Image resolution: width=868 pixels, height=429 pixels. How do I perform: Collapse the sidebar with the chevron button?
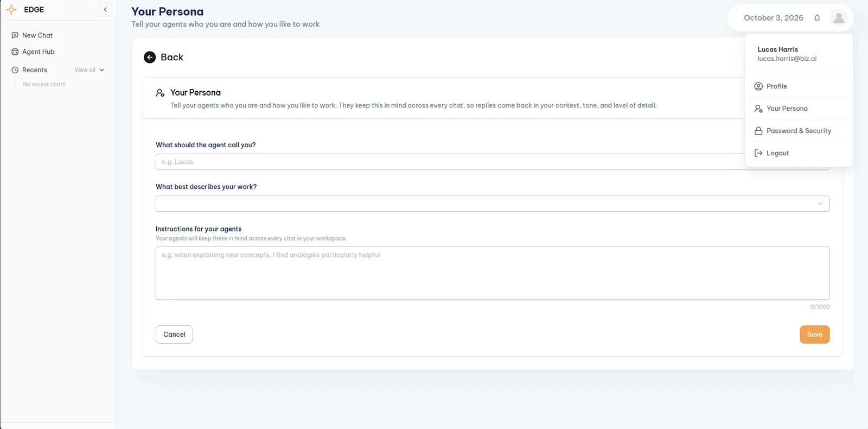tap(105, 10)
